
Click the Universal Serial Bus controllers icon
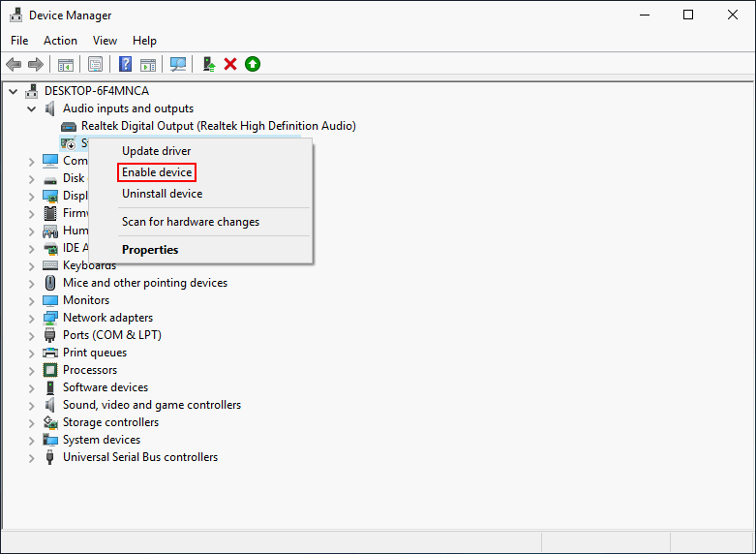[49, 457]
